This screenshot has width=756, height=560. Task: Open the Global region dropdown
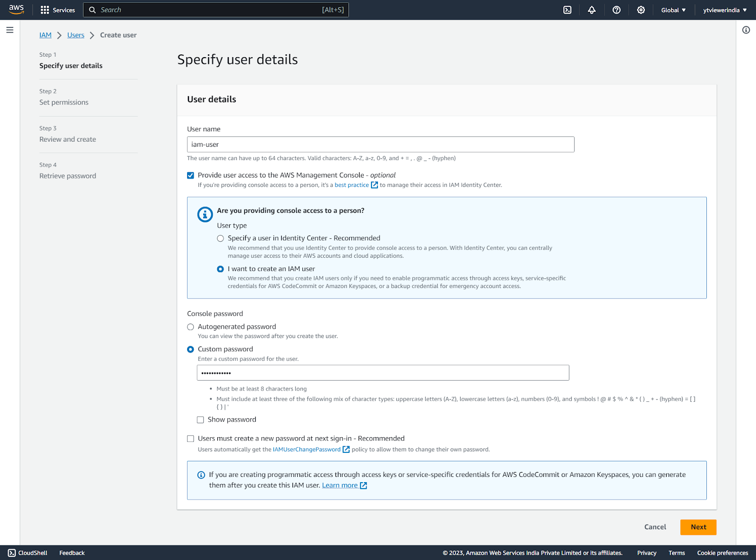[673, 10]
